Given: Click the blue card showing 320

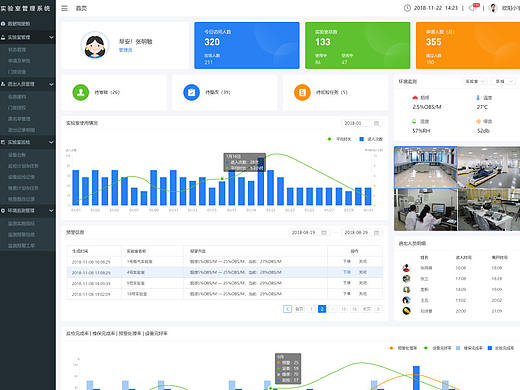Looking at the screenshot, I should pyautogui.click(x=247, y=45).
